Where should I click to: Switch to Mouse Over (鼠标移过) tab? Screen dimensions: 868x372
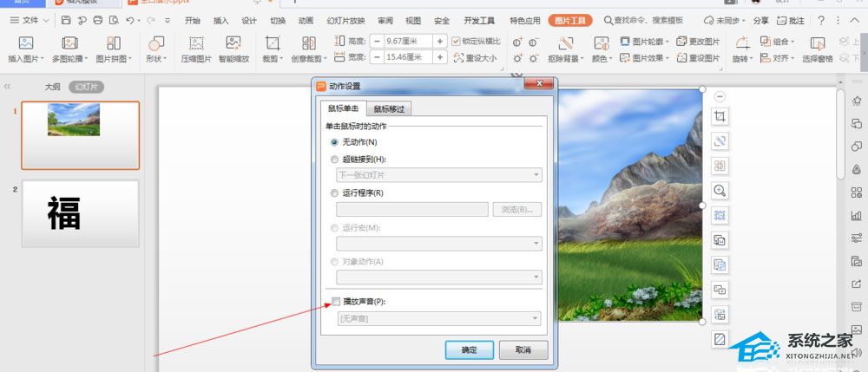pos(389,109)
